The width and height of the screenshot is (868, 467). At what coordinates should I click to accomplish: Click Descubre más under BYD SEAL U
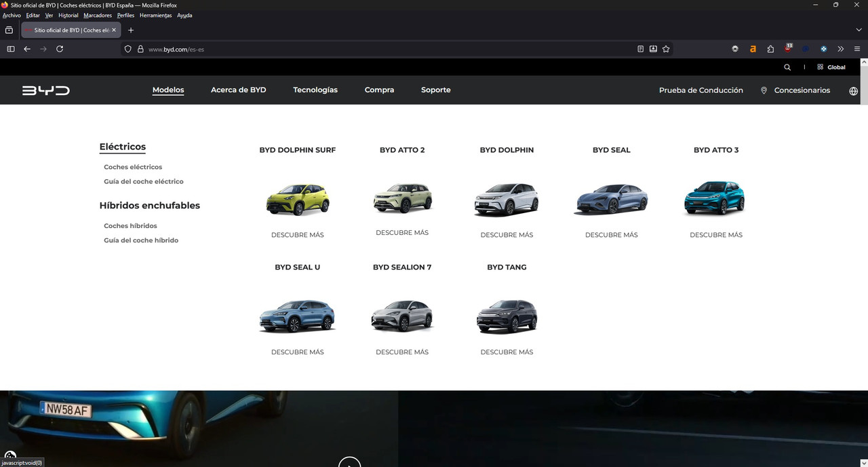pos(298,352)
